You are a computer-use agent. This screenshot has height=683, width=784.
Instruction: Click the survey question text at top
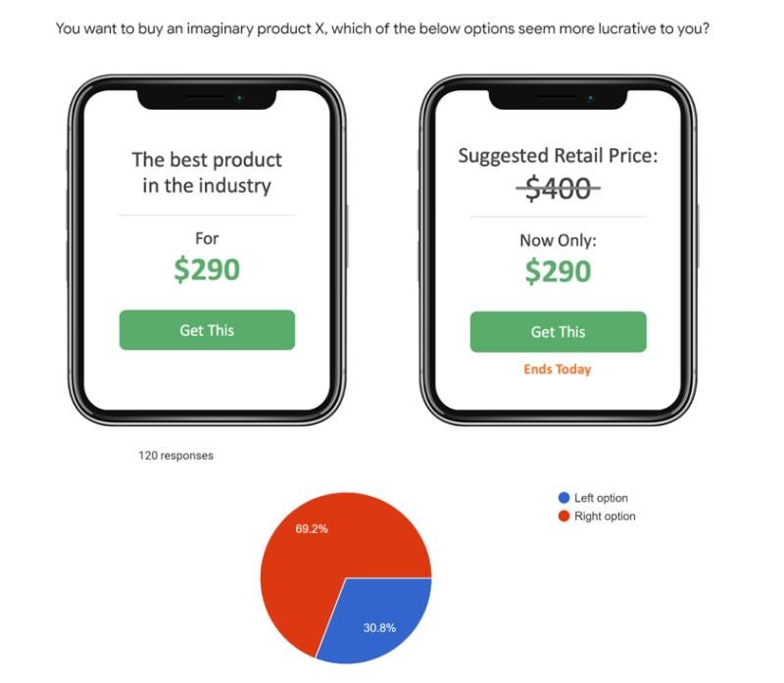click(x=382, y=28)
